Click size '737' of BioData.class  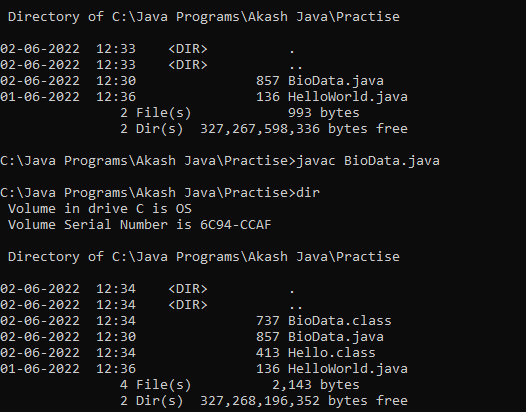point(268,321)
